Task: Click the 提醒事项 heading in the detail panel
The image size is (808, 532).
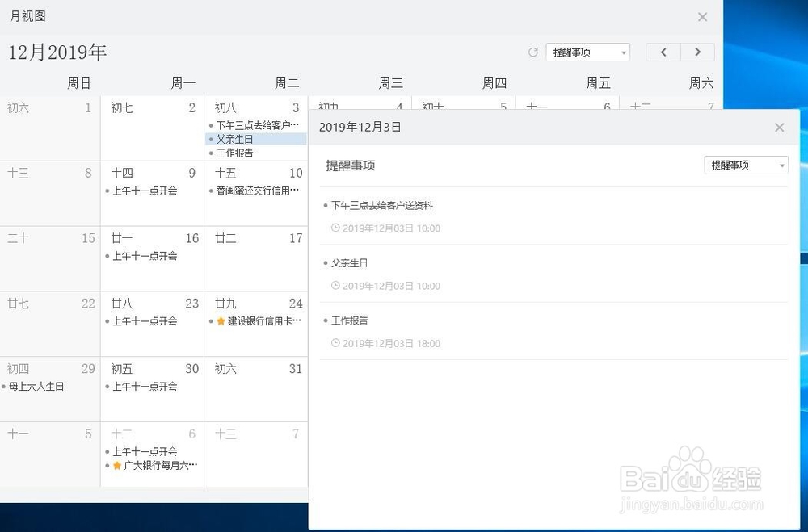Action: click(351, 165)
